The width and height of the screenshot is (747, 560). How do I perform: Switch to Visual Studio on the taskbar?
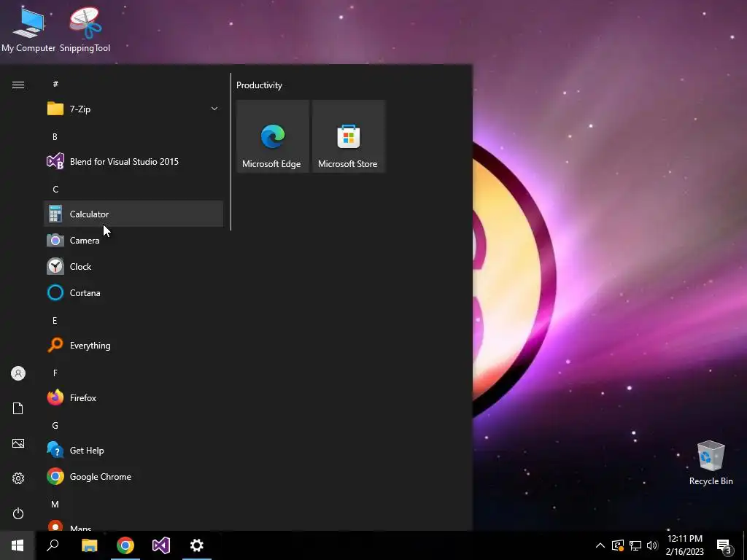pyautogui.click(x=161, y=545)
